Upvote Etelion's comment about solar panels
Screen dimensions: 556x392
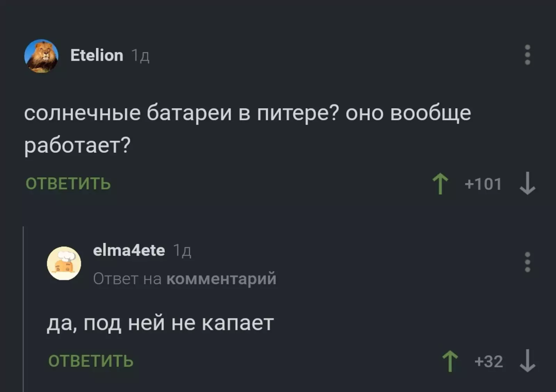[440, 184]
